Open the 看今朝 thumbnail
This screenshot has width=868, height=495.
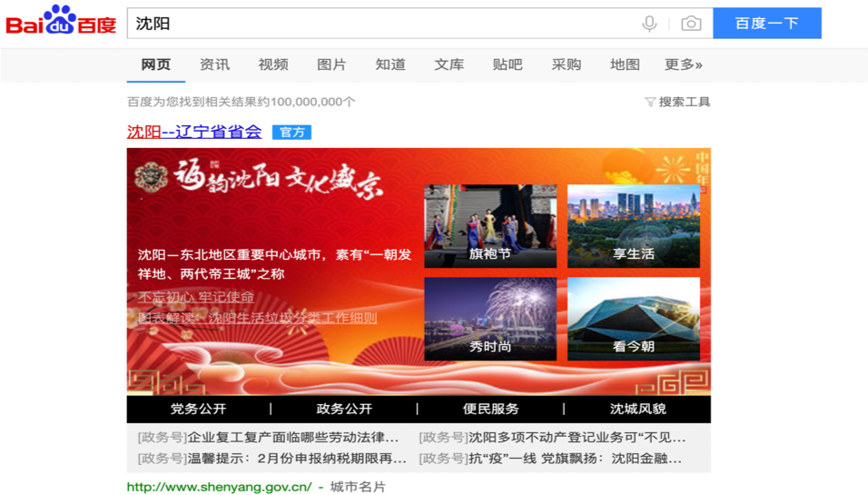point(634,319)
